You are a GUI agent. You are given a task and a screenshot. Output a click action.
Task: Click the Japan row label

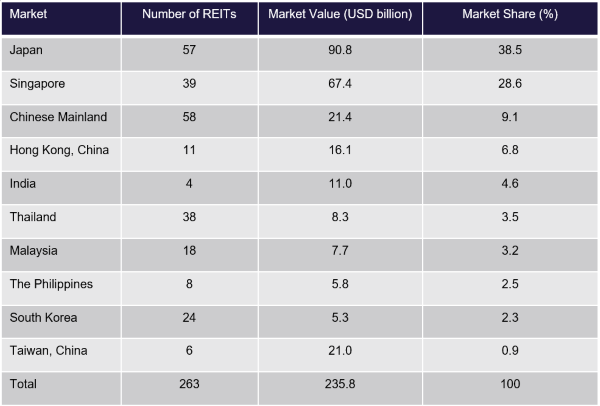[23, 51]
